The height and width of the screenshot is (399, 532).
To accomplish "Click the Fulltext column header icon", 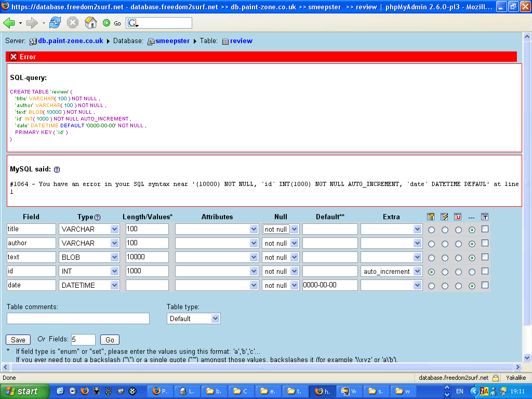I will [x=485, y=217].
